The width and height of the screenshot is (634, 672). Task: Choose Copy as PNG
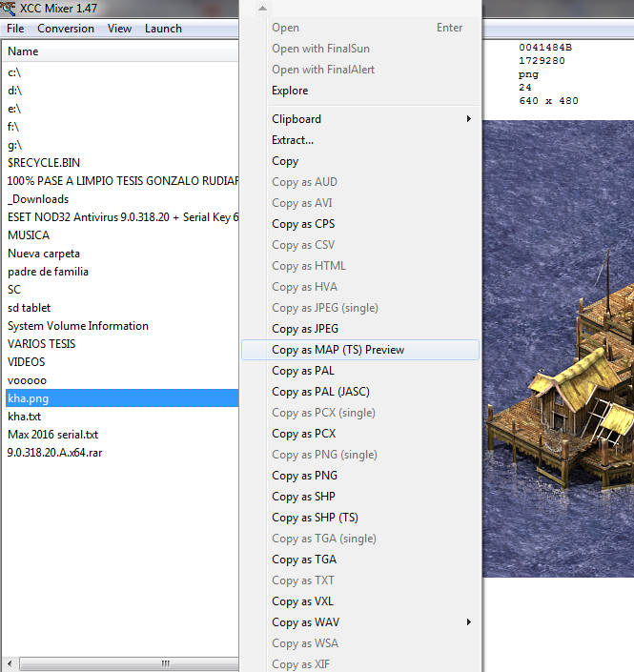click(360, 476)
